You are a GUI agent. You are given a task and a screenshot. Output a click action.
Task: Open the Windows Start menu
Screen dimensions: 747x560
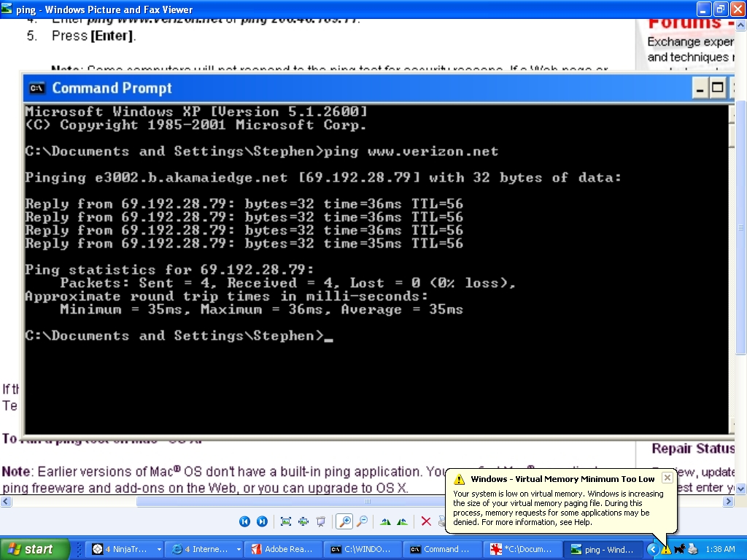click(34, 549)
